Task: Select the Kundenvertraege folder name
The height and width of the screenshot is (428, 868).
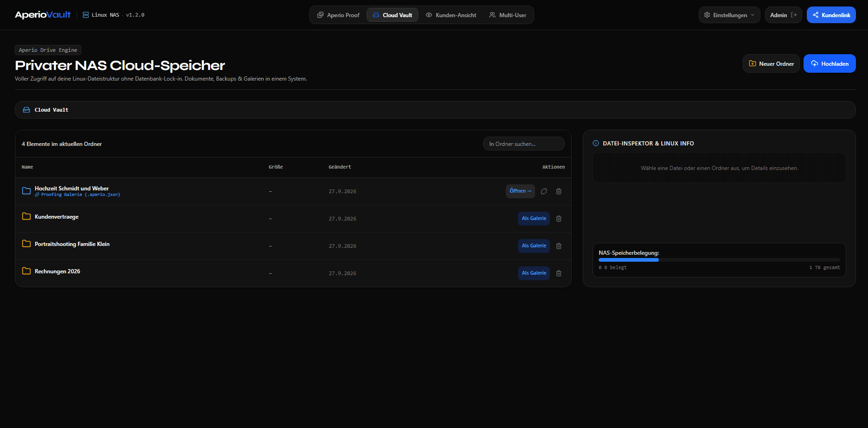Action: pyautogui.click(x=57, y=216)
